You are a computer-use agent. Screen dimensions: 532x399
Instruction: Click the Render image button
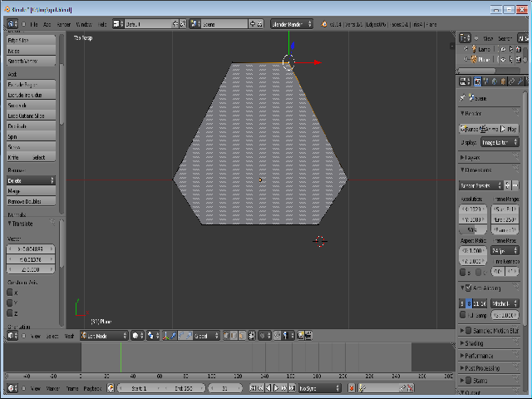[x=469, y=129]
